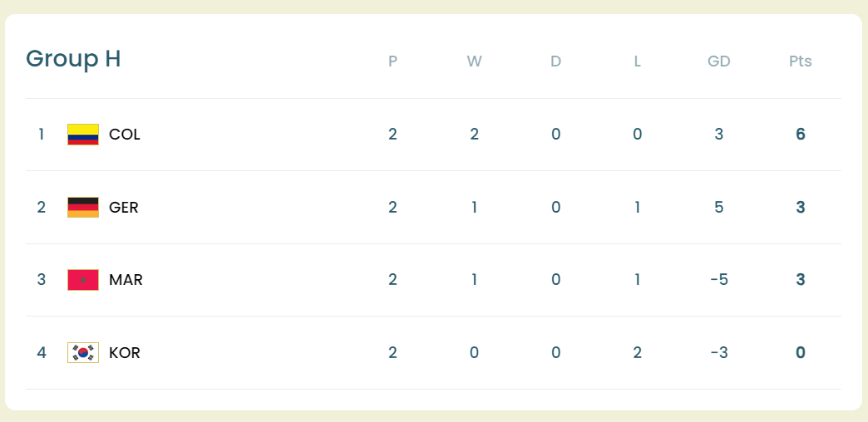Screen dimensions: 868x422
Task: Click the Pts column header
Action: coord(800,61)
